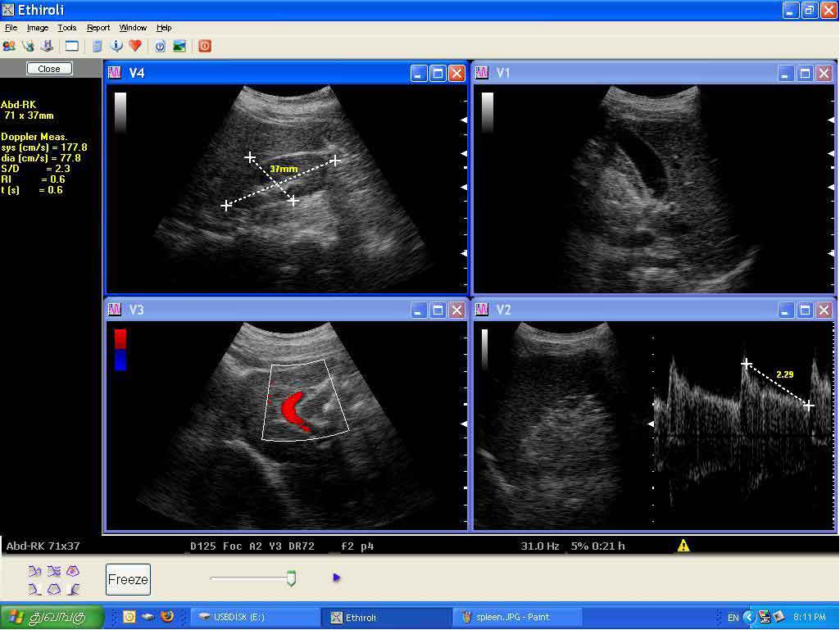Open the Tools menu
The height and width of the screenshot is (630, 840).
point(67,28)
